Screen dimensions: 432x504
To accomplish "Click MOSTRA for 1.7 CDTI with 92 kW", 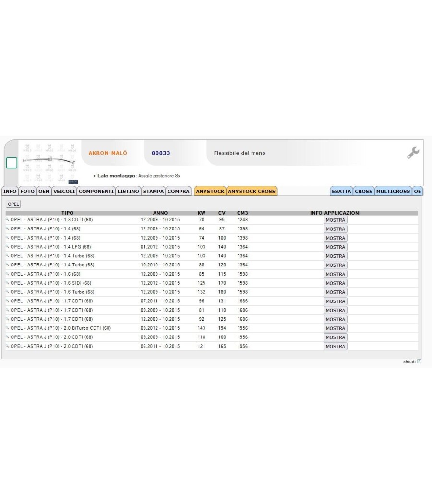I will pyautogui.click(x=335, y=319).
